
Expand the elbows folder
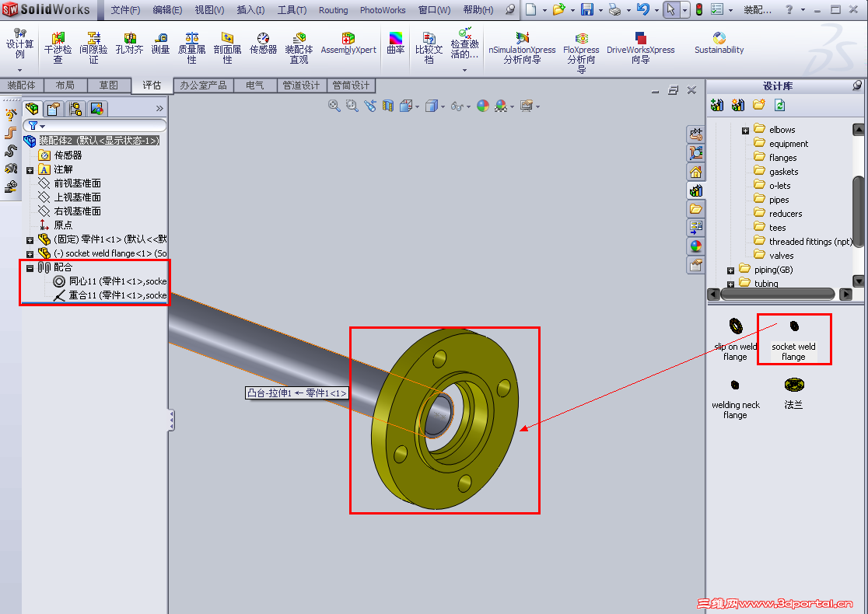[745, 131]
